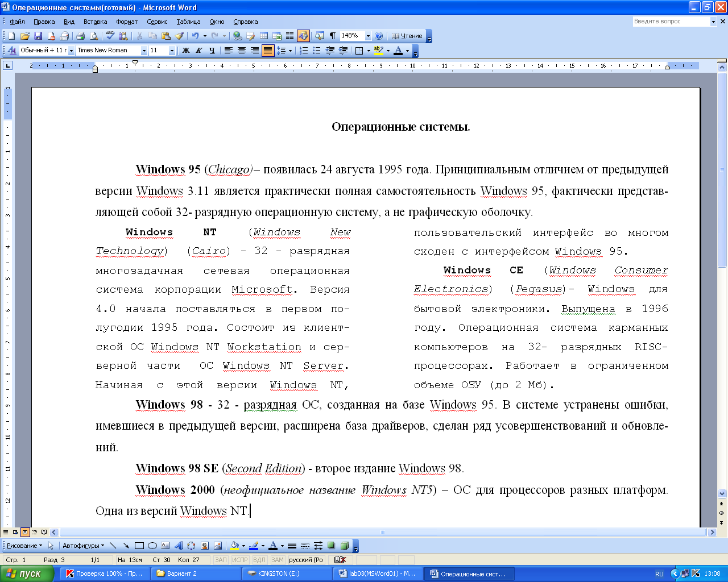728x582 pixels.
Task: Apply bulleted list formatting
Action: (317, 51)
